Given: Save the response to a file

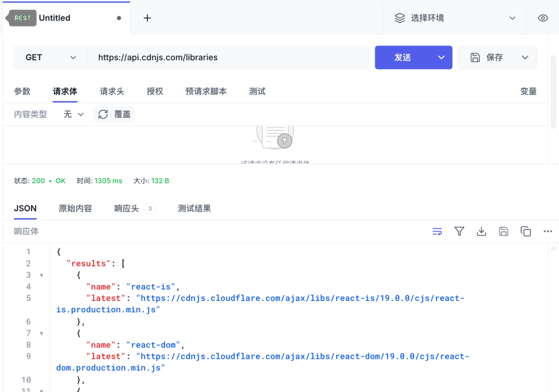Looking at the screenshot, I should (504, 231).
